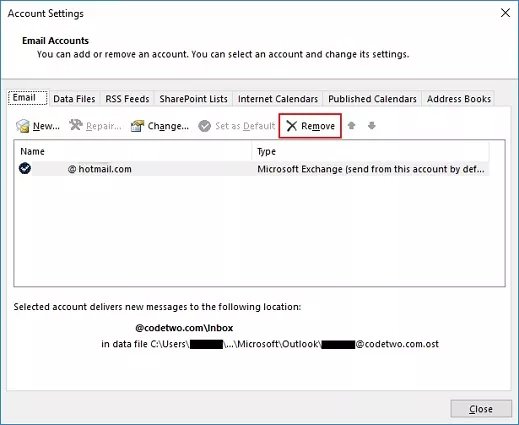This screenshot has width=519, height=425.
Task: Open the Internet Calendars tab
Action: click(x=278, y=99)
